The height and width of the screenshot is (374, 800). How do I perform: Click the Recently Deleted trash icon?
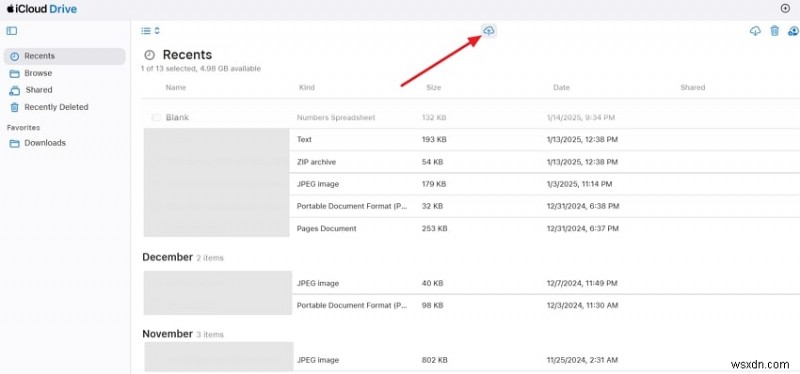14,107
